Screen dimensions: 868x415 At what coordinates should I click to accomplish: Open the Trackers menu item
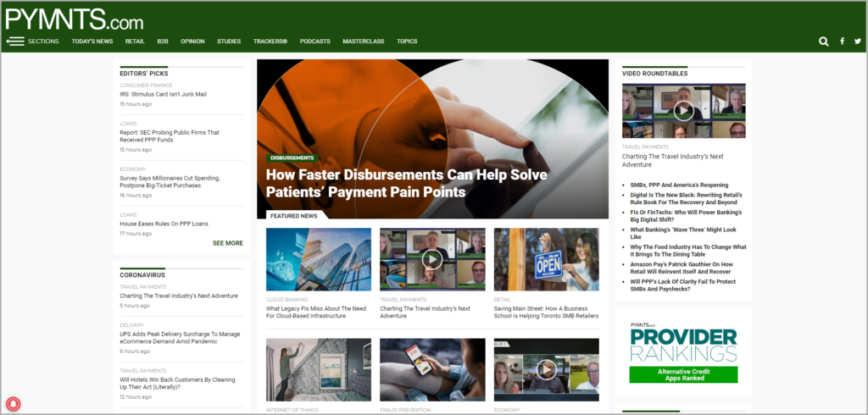click(x=270, y=41)
